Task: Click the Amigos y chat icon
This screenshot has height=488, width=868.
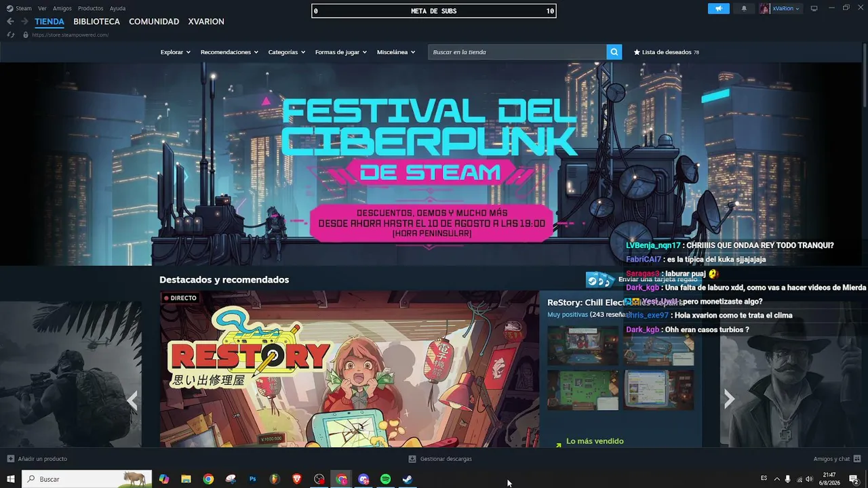Action: pyautogui.click(x=857, y=459)
